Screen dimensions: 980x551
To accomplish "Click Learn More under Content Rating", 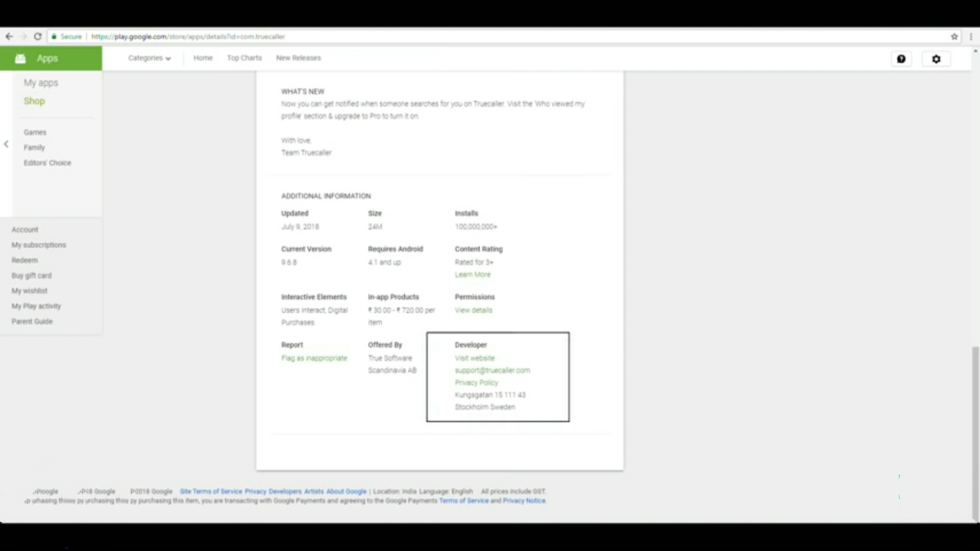I will 472,274.
